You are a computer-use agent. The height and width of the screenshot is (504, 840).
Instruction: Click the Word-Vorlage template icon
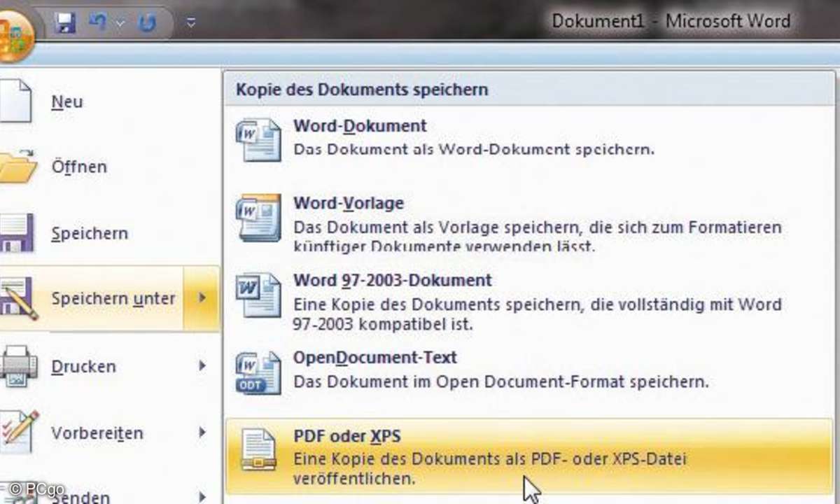258,217
